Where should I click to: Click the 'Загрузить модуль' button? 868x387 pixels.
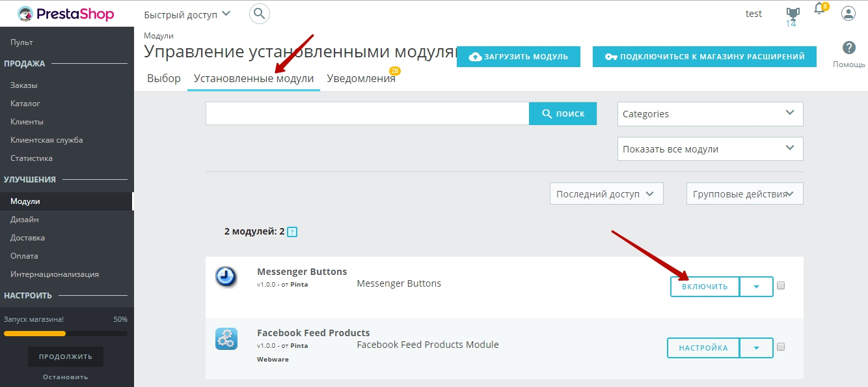point(517,57)
